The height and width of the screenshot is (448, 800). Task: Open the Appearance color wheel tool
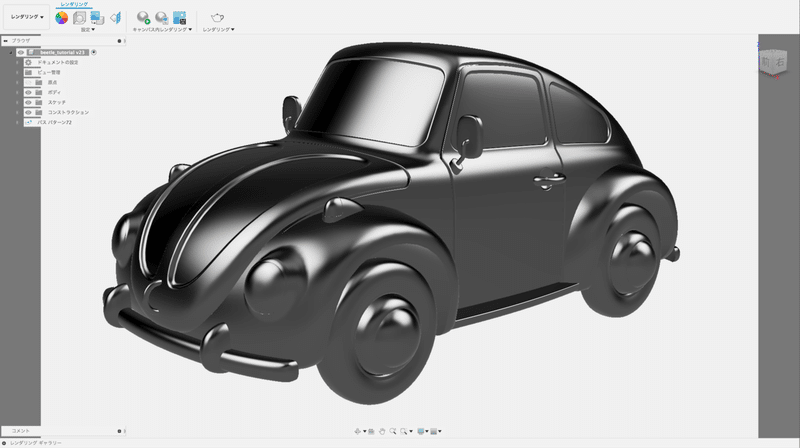(x=61, y=18)
